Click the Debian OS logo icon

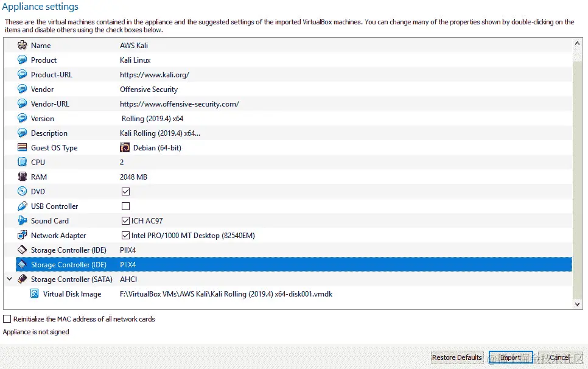pyautogui.click(x=125, y=148)
